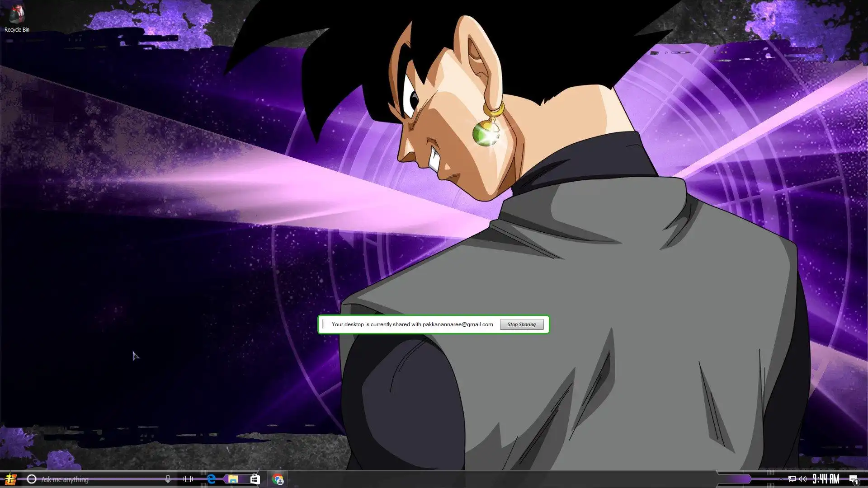This screenshot has height=488, width=868.
Task: Open the network status tray icon
Action: pos(792,479)
